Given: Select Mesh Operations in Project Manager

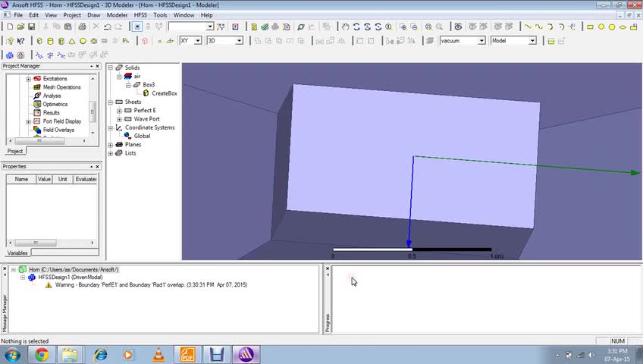Looking at the screenshot, I should pos(62,87).
